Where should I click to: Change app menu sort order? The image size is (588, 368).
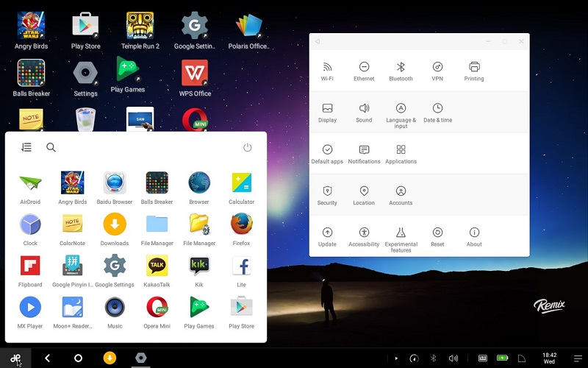pos(26,147)
